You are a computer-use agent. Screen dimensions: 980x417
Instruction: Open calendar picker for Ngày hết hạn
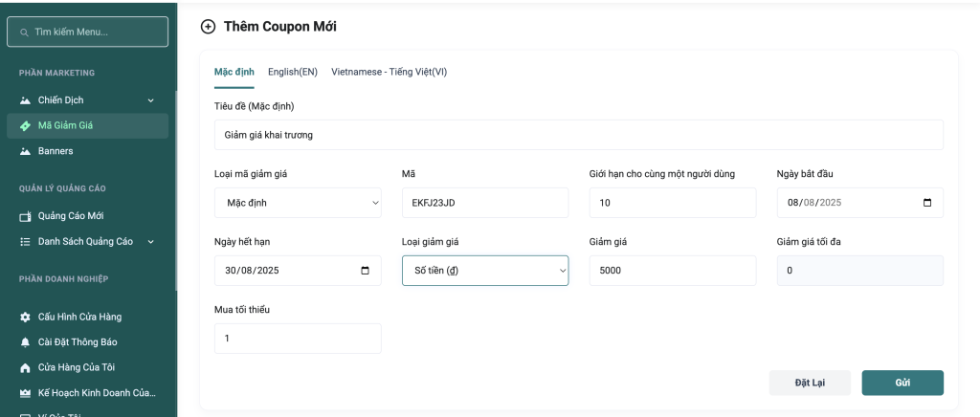click(365, 271)
